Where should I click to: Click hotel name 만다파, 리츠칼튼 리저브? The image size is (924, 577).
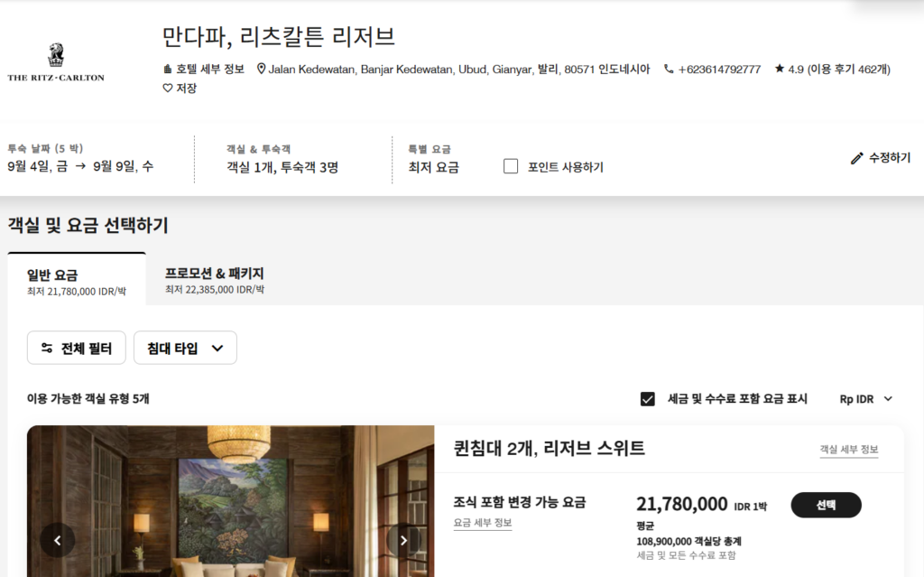278,37
